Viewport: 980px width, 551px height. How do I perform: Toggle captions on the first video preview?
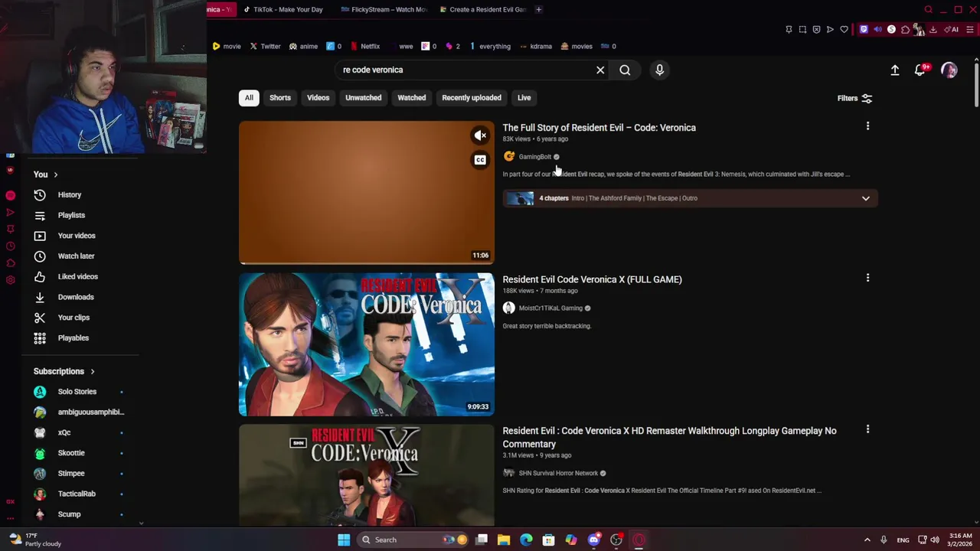480,160
